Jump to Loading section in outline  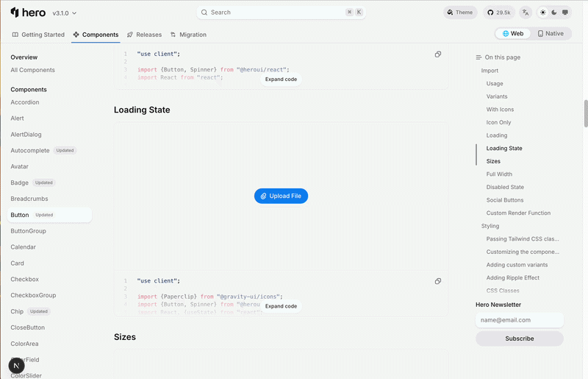[497, 135]
